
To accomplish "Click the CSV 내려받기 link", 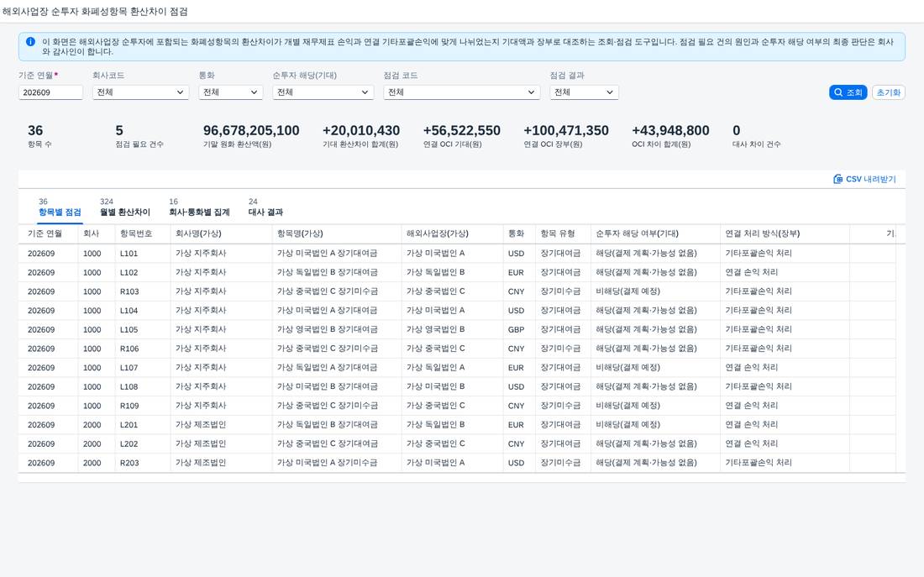I will tap(864, 179).
